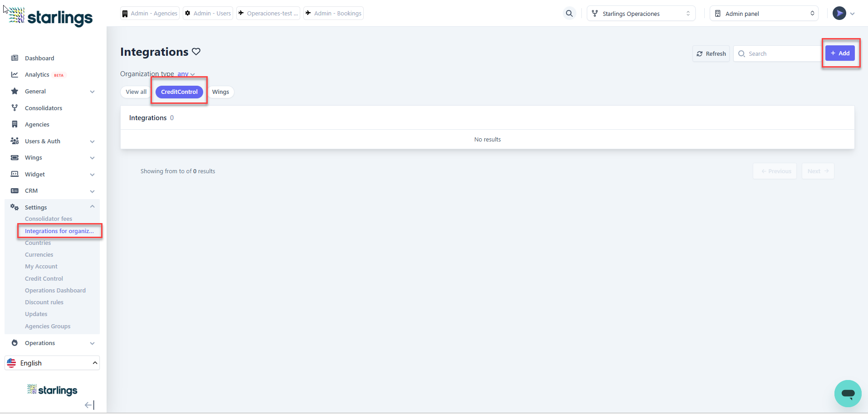Collapse the sidebar with the arrow icon
This screenshot has width=868, height=414.
click(x=89, y=405)
